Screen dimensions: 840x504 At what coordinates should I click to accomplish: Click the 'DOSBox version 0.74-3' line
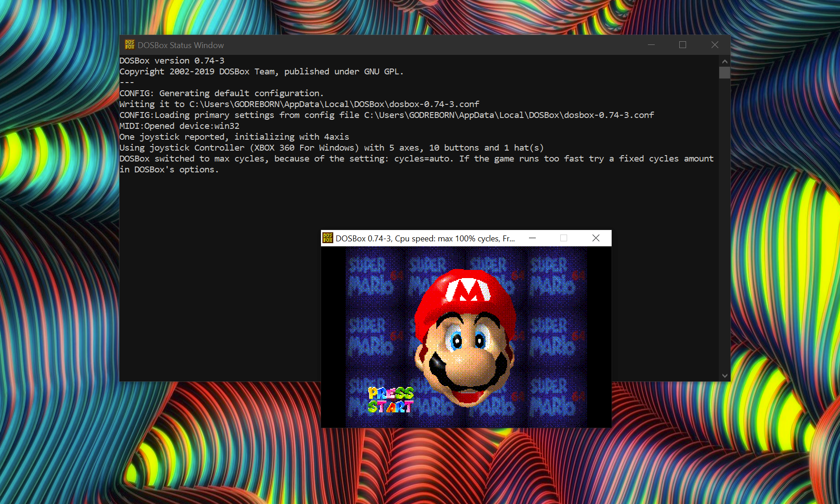click(x=172, y=61)
